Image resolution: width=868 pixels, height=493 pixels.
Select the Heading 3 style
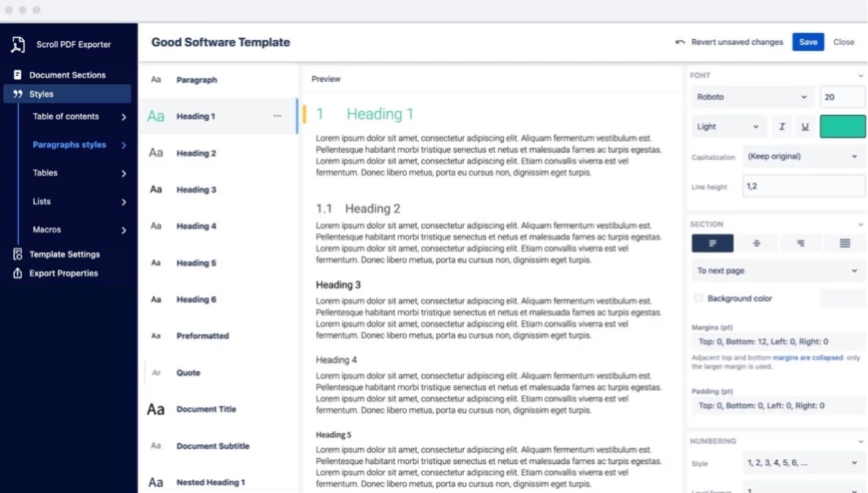pyautogui.click(x=218, y=190)
